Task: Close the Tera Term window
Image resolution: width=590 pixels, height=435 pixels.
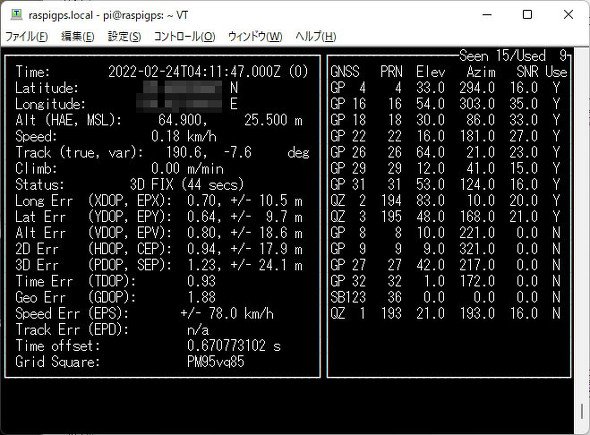Action: tap(568, 15)
